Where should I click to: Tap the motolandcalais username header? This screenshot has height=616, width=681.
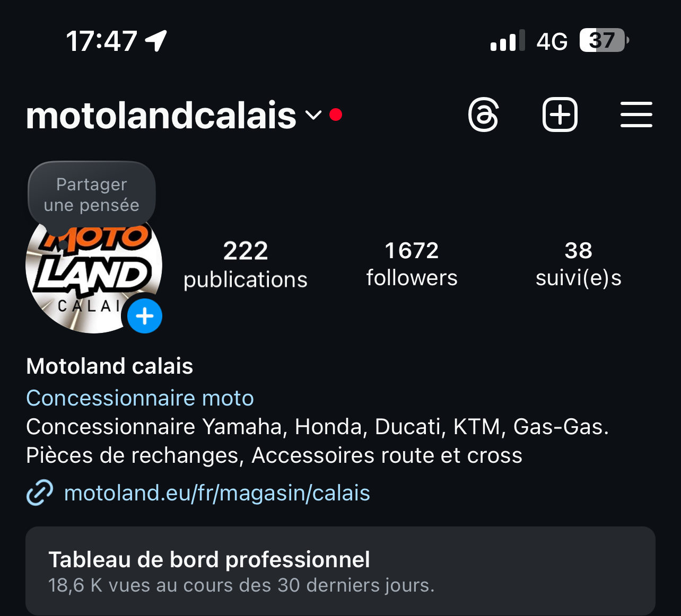pos(161,115)
